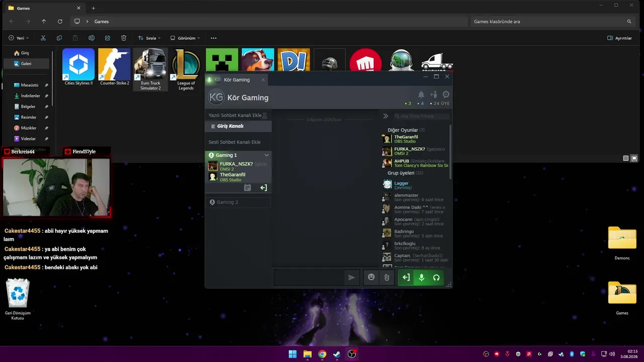Select FURKA_NSZK? in the member list
Viewport: 644px width, 362px height.
415,151
